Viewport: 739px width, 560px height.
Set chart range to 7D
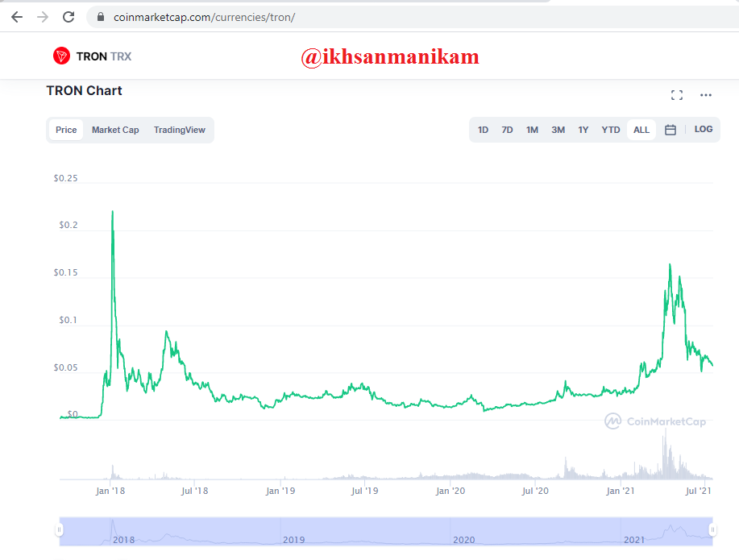(x=507, y=130)
